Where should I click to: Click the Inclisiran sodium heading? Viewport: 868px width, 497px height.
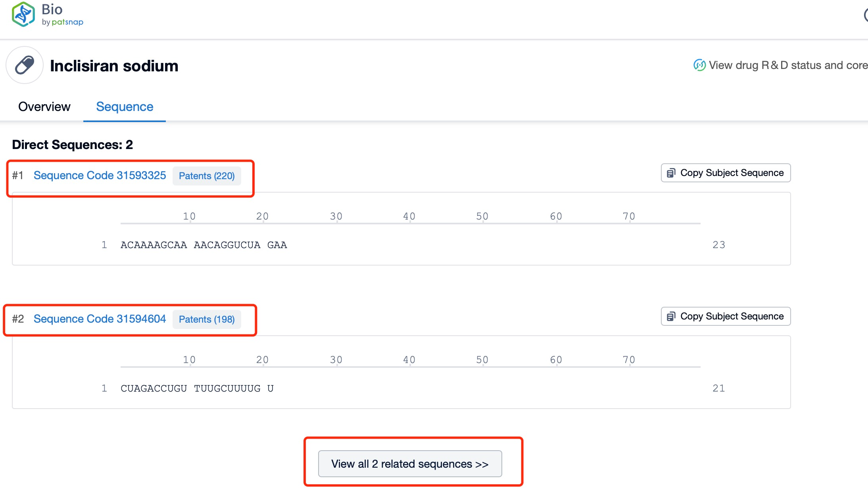click(114, 66)
